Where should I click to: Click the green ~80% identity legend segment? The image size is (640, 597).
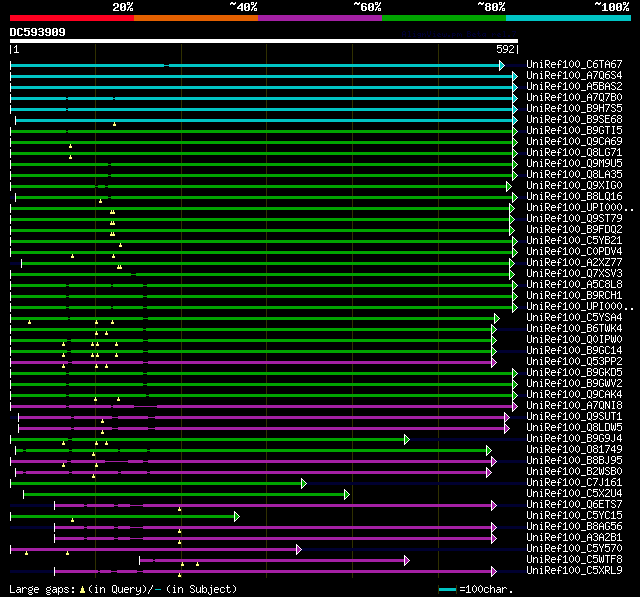pos(444,18)
